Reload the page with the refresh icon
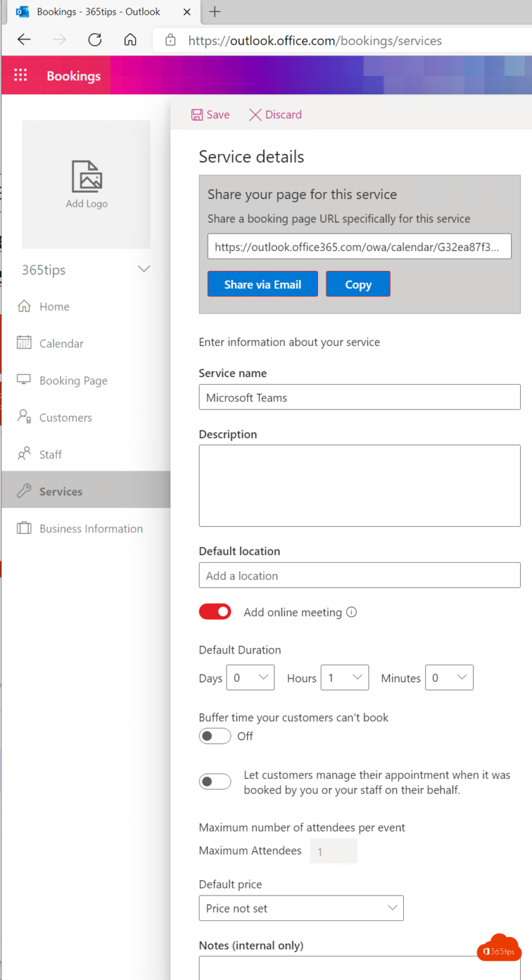This screenshot has width=532, height=980. (95, 40)
